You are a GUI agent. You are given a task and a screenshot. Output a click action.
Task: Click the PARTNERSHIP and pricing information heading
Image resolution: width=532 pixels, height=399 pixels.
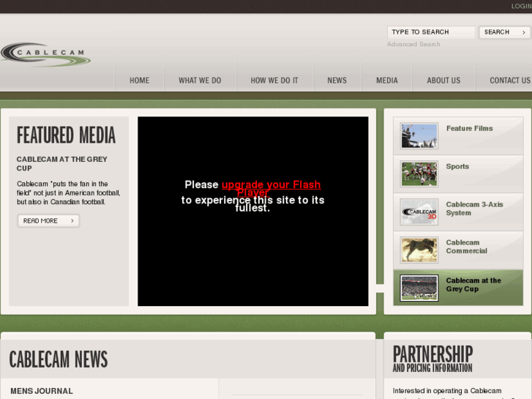click(x=432, y=359)
